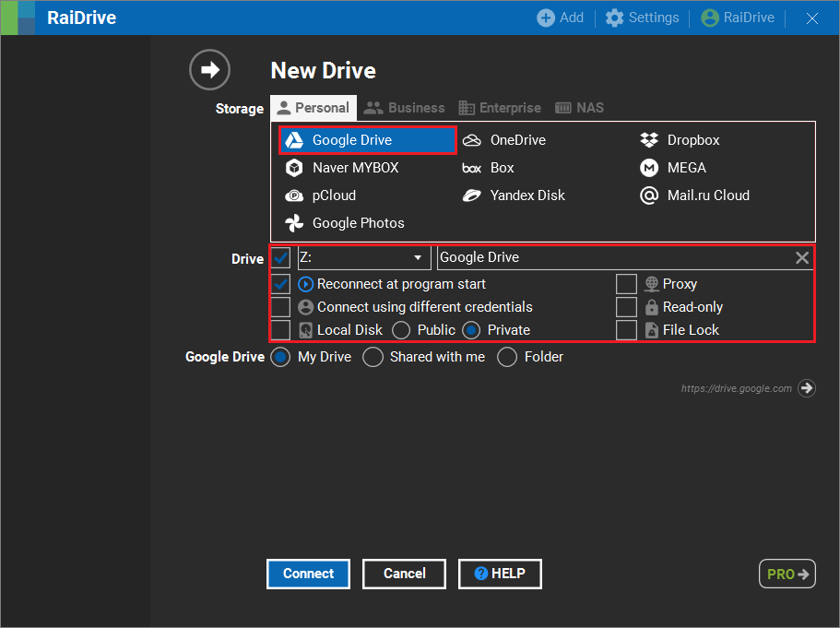Open drive.google.com arrow link
This screenshot has height=628, width=840.
click(x=807, y=388)
